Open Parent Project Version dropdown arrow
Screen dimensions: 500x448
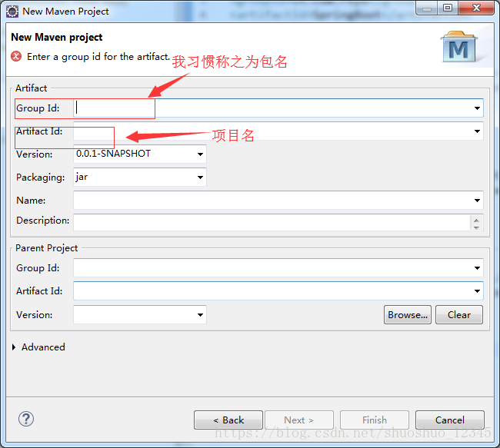200,315
